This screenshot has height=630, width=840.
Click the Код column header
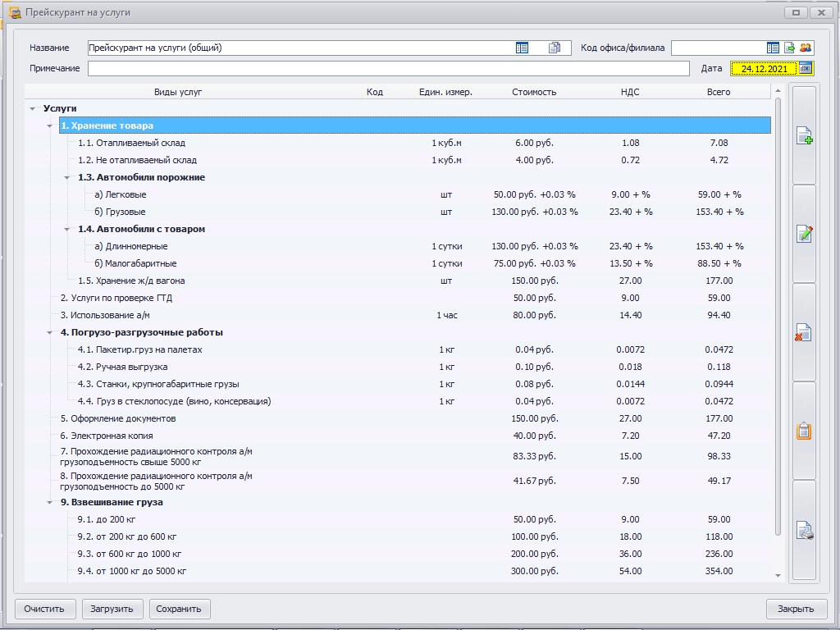[x=374, y=92]
